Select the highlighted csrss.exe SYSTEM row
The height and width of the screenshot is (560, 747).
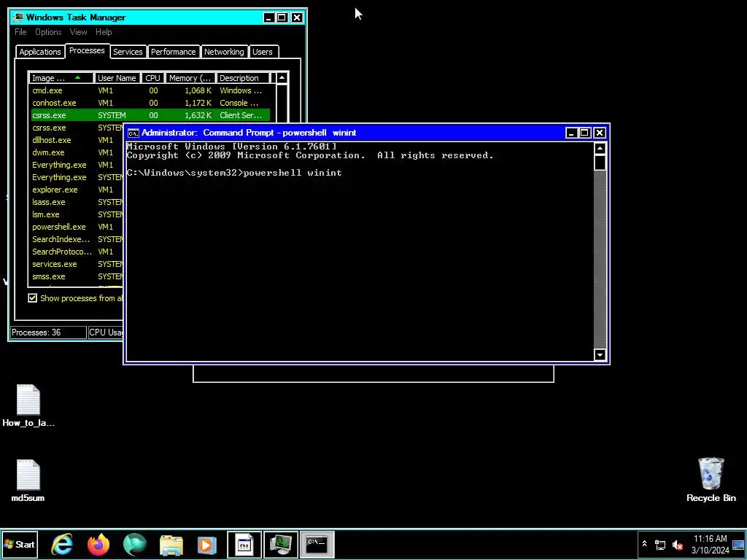coord(150,115)
